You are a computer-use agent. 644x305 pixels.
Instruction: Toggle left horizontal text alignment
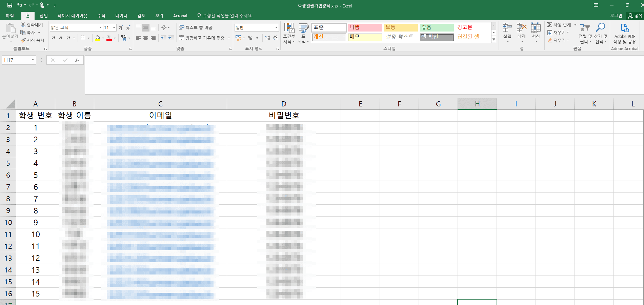[138, 38]
